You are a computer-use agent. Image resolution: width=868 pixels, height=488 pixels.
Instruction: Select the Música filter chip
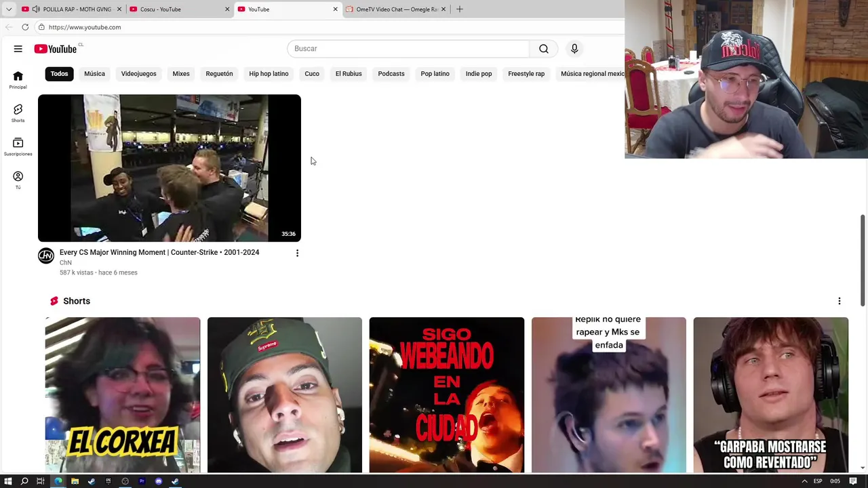point(94,73)
